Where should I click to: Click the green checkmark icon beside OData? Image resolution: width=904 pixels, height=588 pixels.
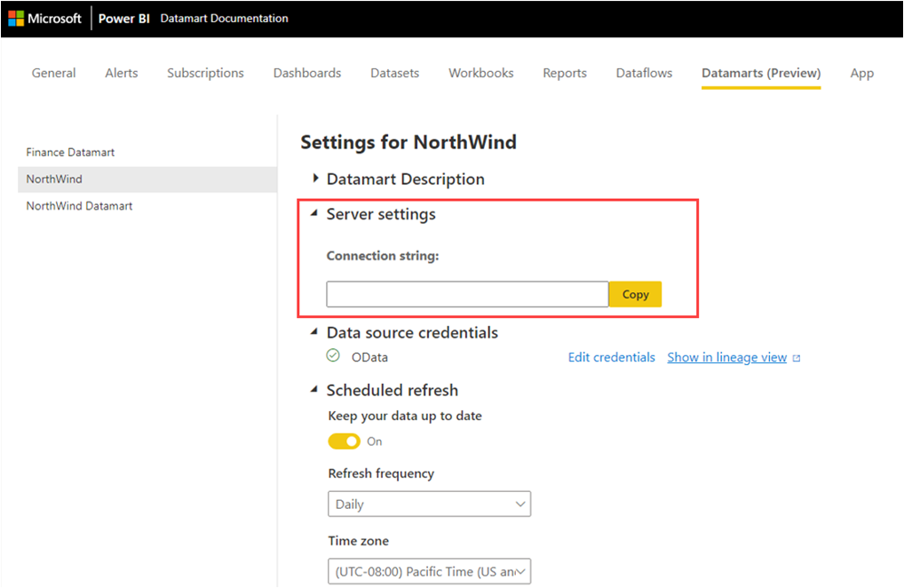332,356
